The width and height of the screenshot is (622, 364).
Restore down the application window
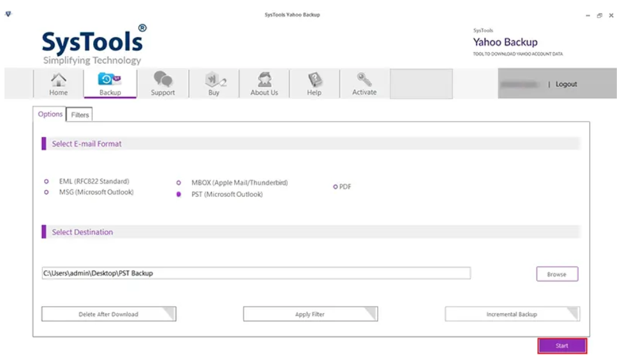click(x=600, y=15)
